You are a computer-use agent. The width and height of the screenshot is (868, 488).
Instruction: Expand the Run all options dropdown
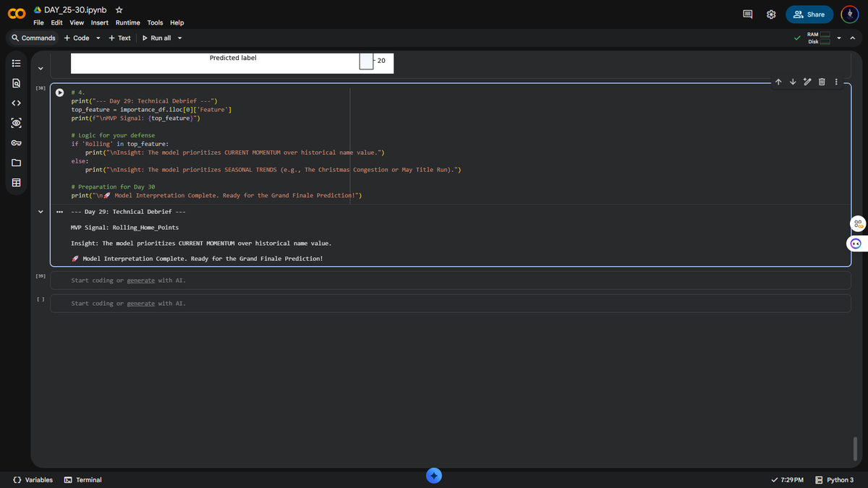pos(179,38)
